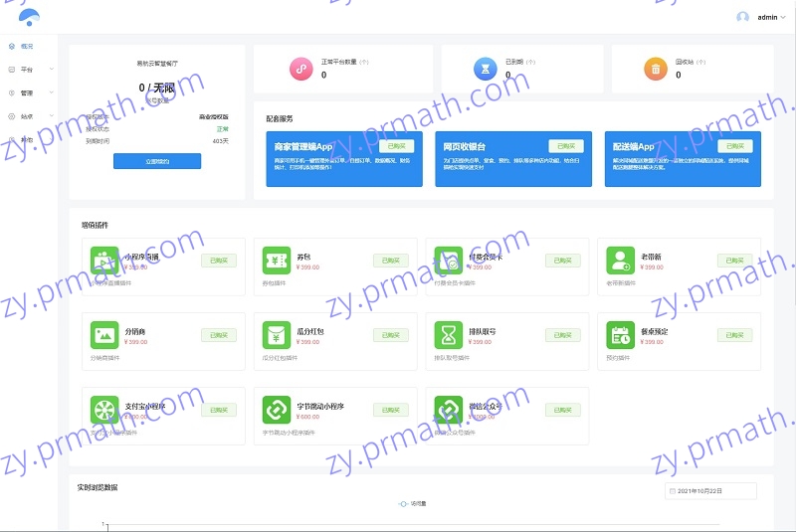The height and width of the screenshot is (532, 796).
Task: Expand the 管理 menu chevron
Action: tap(52, 92)
